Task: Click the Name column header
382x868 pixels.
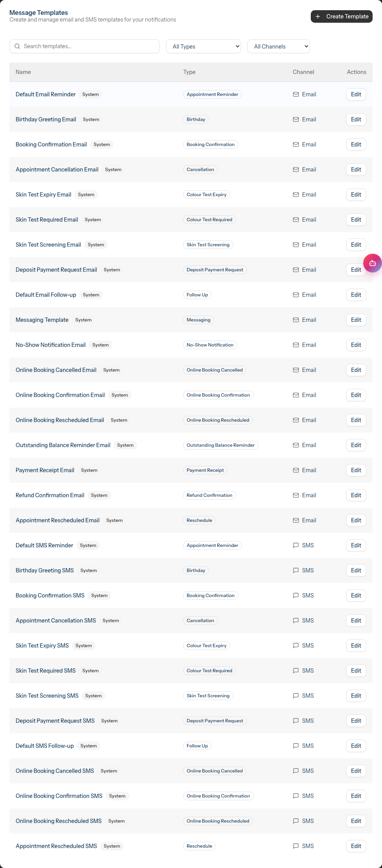Action: click(x=23, y=72)
